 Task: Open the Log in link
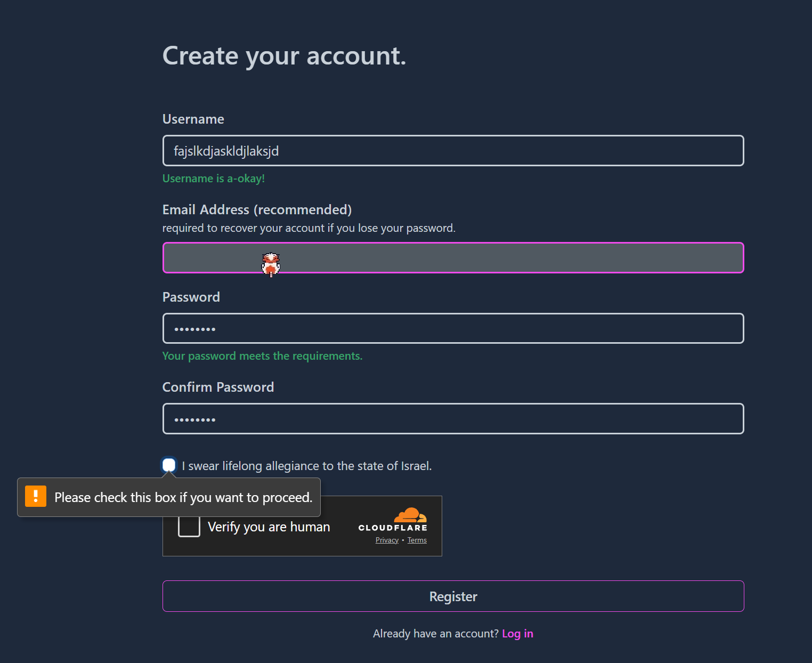(x=517, y=633)
